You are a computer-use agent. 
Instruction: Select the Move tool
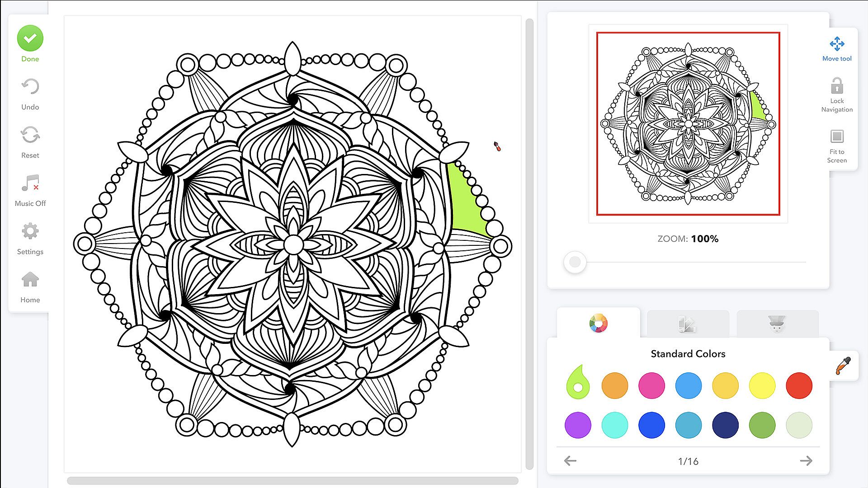pyautogui.click(x=837, y=44)
